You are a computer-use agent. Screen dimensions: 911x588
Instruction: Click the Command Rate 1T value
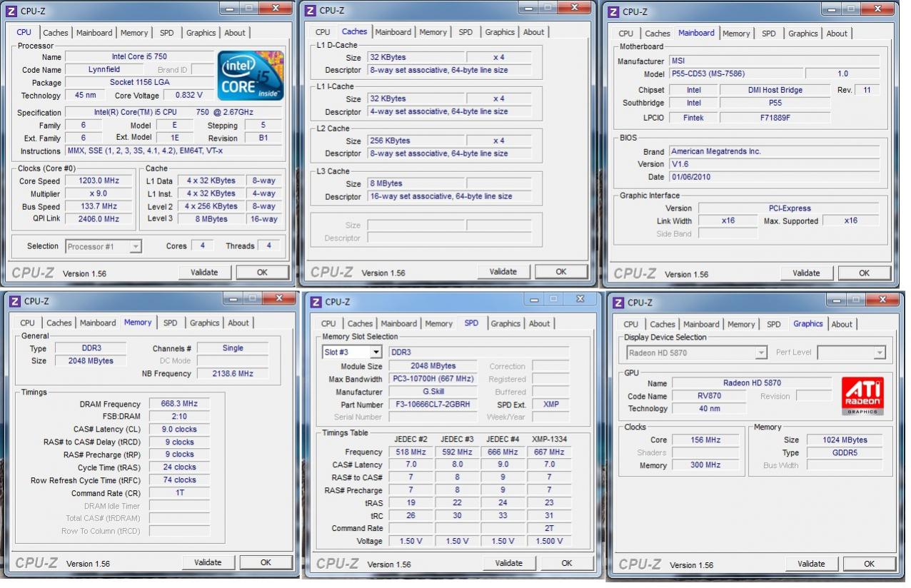point(179,494)
